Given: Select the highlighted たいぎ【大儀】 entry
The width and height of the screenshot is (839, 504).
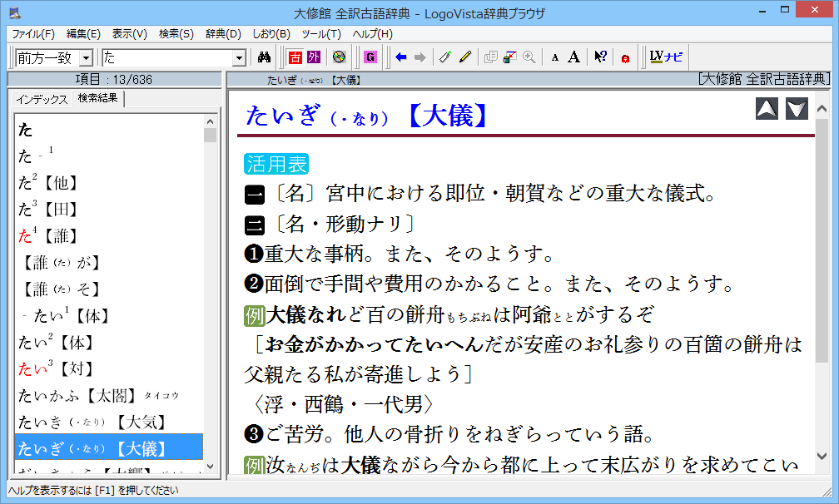Looking at the screenshot, I should [109, 448].
